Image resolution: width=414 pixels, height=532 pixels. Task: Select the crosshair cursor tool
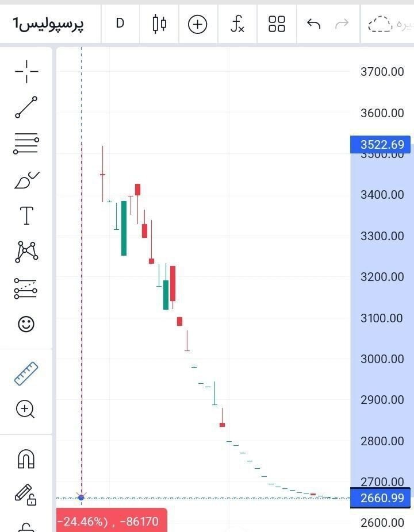coord(26,71)
